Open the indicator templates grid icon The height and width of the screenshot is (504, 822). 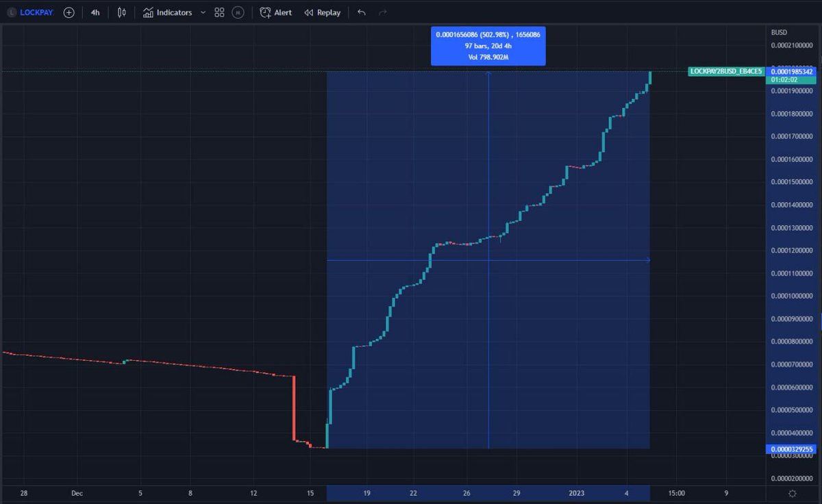tap(219, 12)
